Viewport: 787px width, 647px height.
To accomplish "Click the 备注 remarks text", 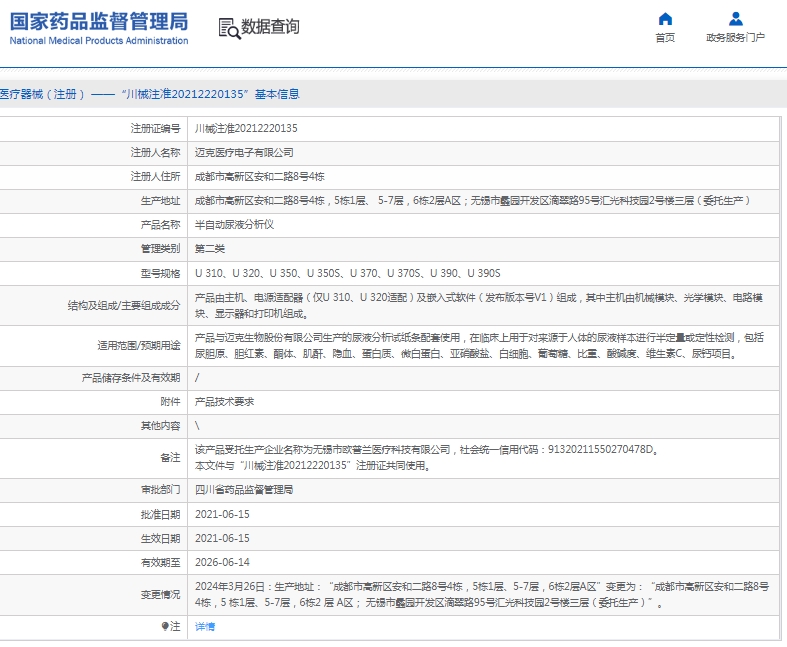I will [x=427, y=458].
